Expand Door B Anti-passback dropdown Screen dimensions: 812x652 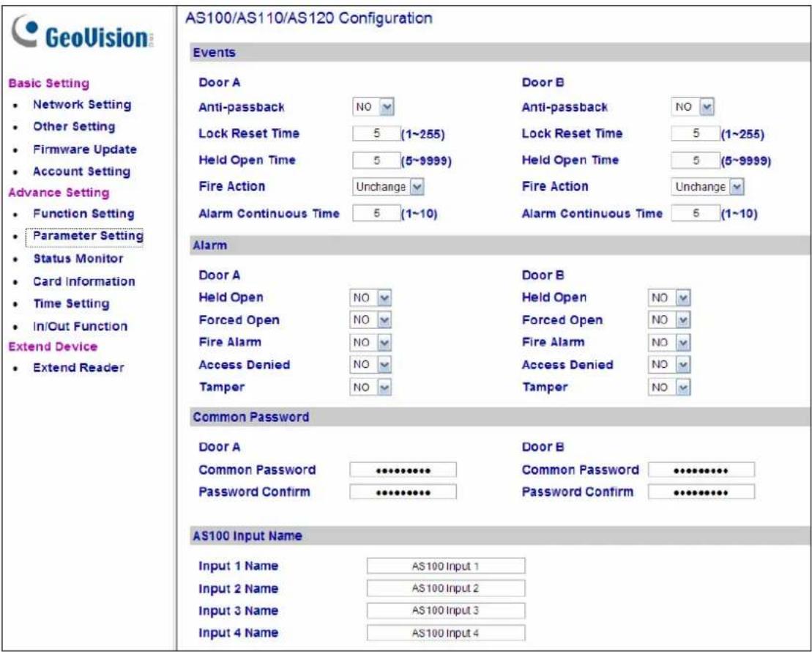pos(693,107)
